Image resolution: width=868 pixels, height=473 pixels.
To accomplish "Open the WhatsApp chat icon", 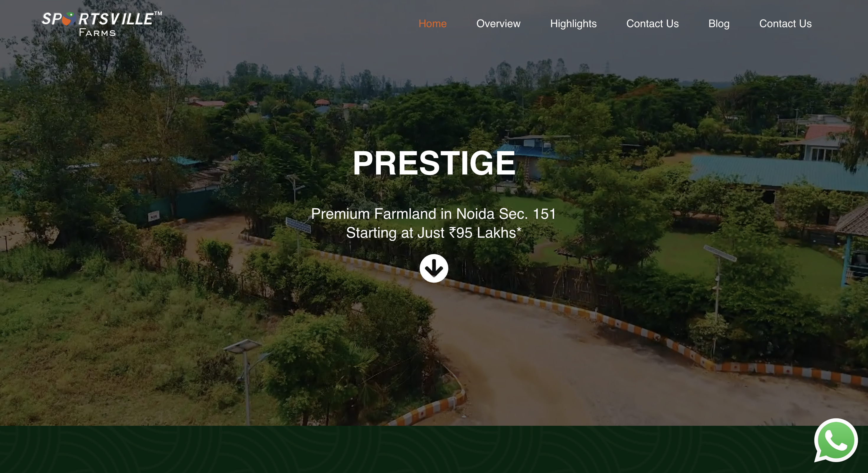I will pyautogui.click(x=836, y=441).
